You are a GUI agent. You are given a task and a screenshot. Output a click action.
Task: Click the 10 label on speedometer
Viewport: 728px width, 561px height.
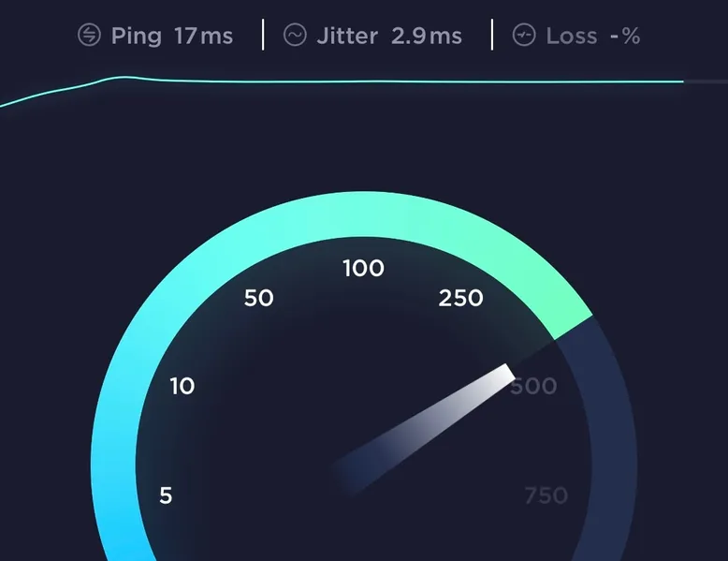point(182,386)
